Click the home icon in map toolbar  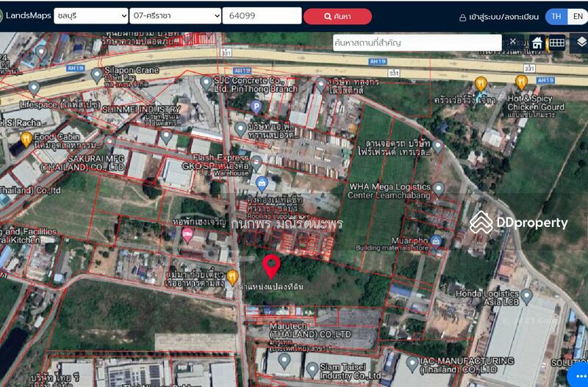coord(537,43)
